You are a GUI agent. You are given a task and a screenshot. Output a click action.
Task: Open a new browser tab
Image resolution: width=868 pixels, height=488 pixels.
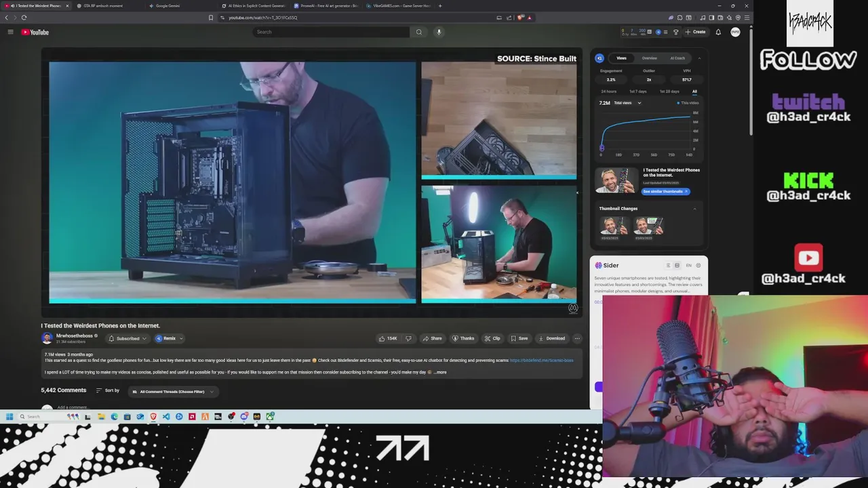(440, 5)
